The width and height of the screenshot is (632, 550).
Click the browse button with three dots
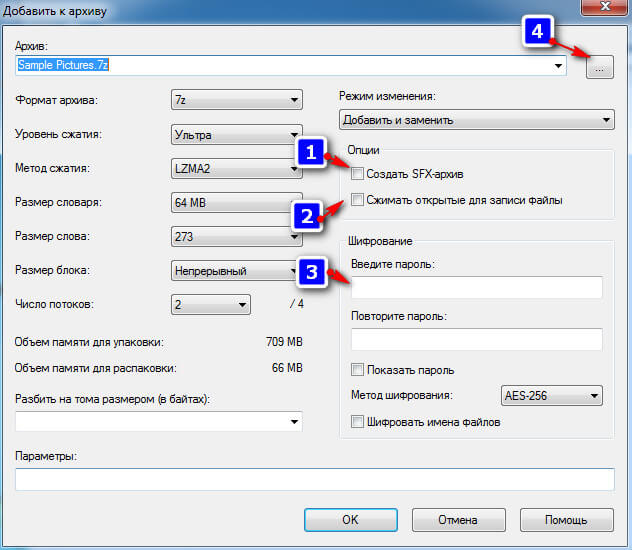point(599,67)
